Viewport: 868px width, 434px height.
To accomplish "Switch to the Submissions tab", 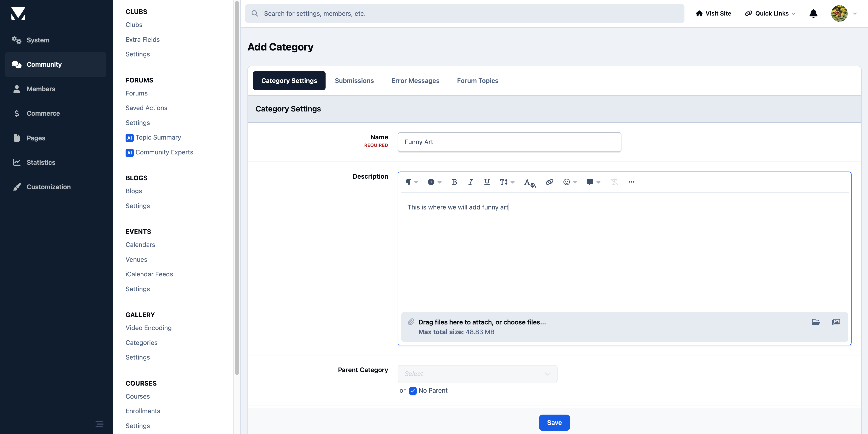I will pyautogui.click(x=354, y=81).
